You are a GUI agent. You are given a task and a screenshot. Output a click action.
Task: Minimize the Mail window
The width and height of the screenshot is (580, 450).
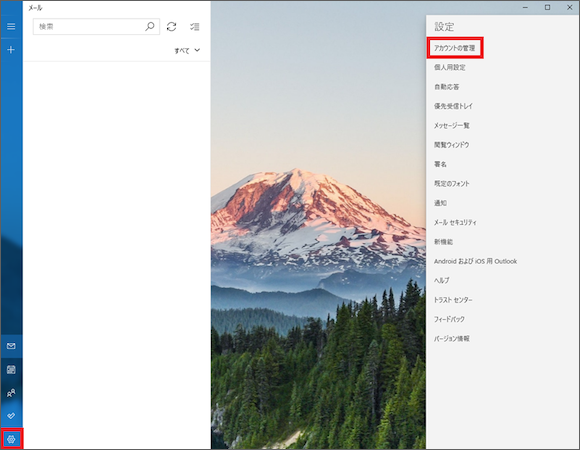point(525,7)
